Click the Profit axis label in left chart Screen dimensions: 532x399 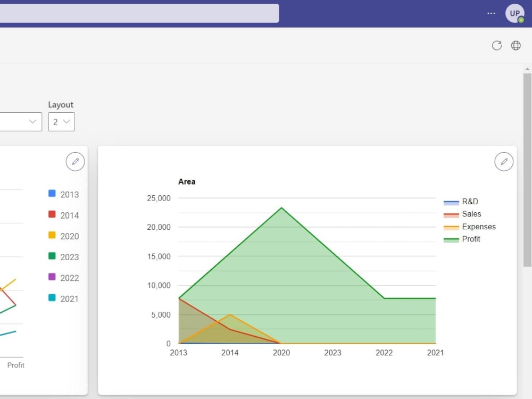point(15,365)
